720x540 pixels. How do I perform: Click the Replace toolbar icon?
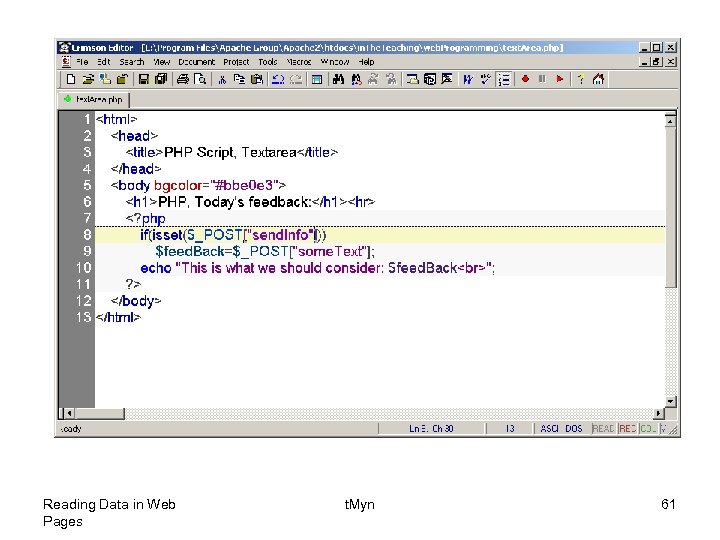click(356, 79)
